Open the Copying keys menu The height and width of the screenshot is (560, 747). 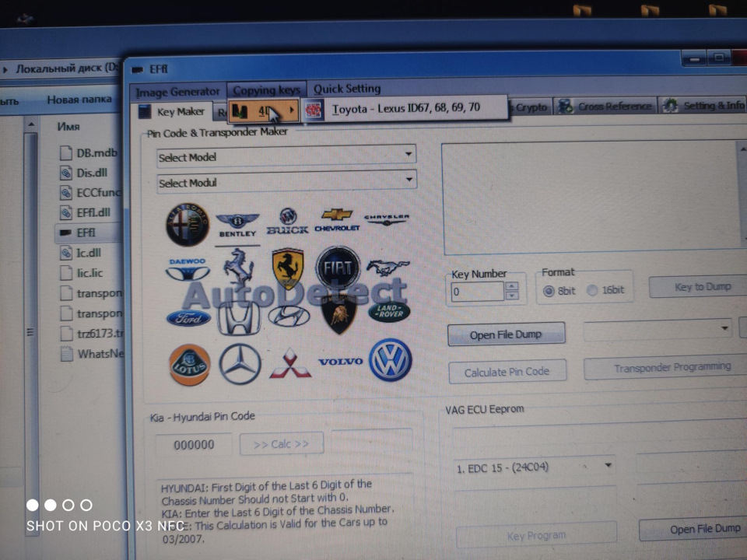click(x=266, y=89)
